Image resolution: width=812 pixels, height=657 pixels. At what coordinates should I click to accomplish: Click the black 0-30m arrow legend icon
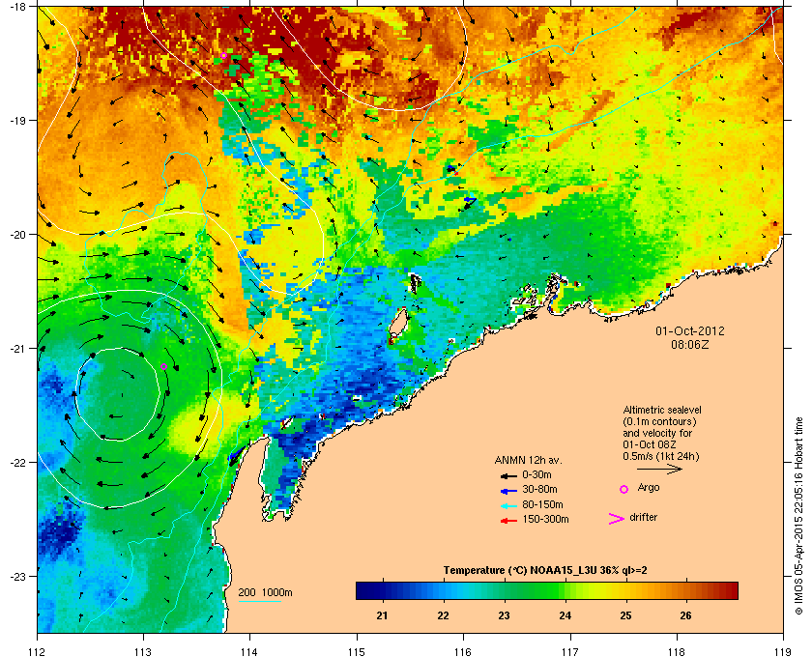point(509,475)
